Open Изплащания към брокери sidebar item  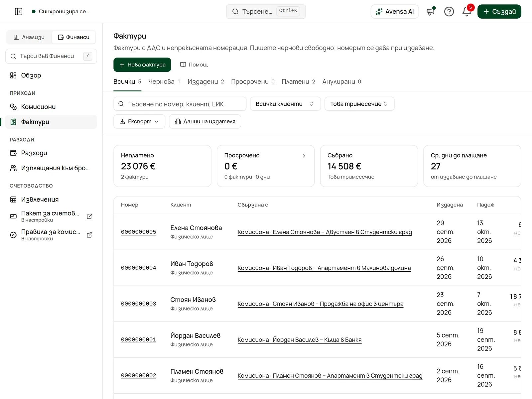[51, 168]
